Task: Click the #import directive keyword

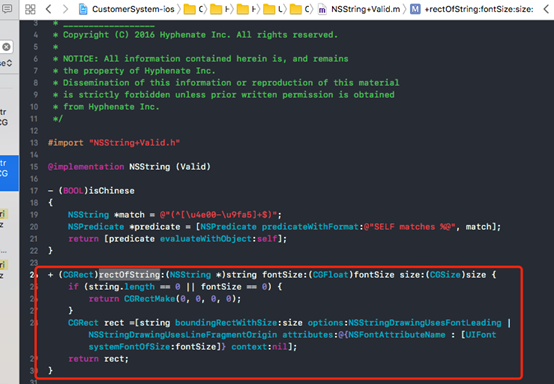Action: click(66, 143)
